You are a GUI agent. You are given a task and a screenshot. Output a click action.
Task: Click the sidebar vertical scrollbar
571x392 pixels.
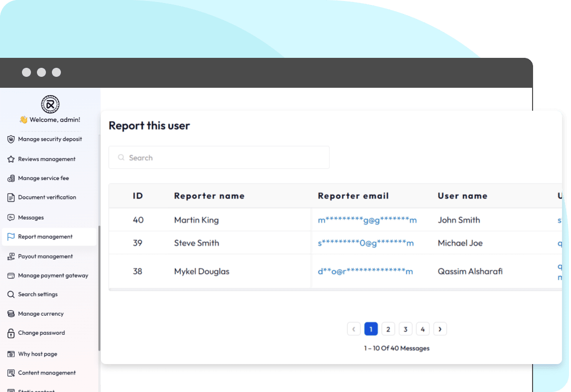(x=99, y=288)
